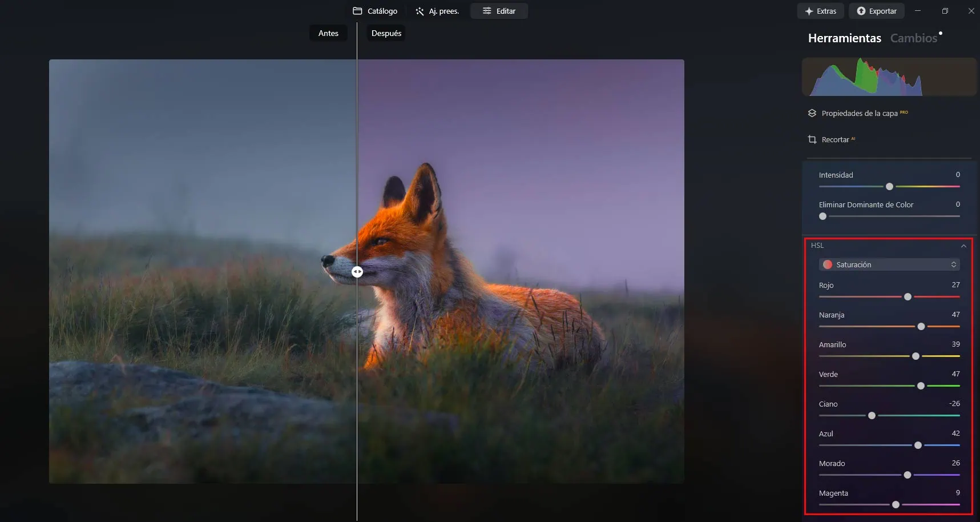Switch to the Herramientas tab
Screen dimensions: 980x522
click(x=845, y=38)
